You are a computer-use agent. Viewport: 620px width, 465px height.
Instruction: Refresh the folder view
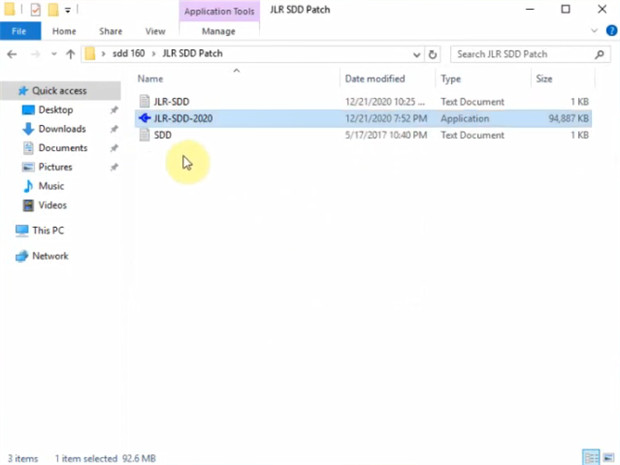[433, 55]
